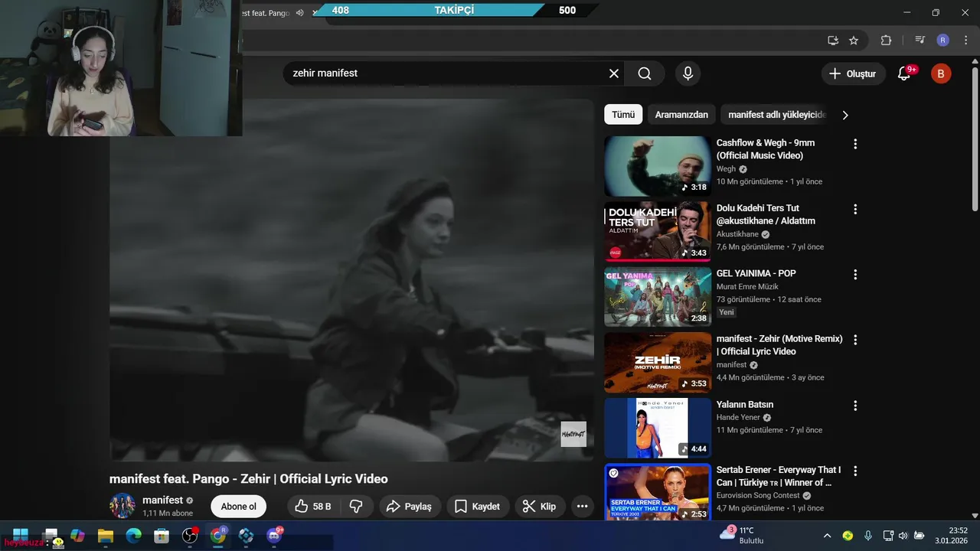The image size is (980, 551).
Task: Click the Eurovision Song Contest channel name
Action: click(758, 495)
